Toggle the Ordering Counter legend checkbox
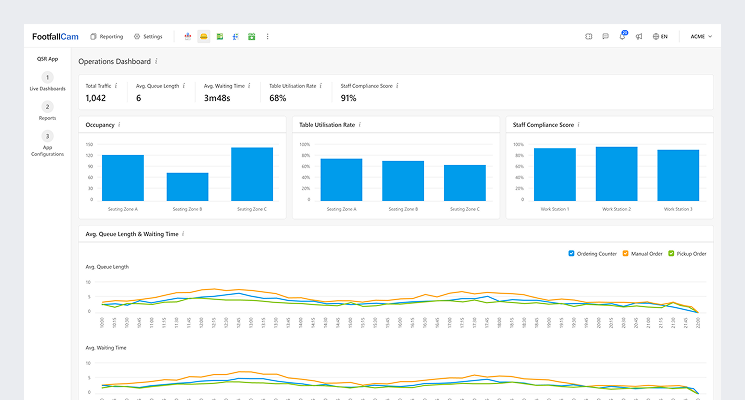This screenshot has width=745, height=400. [x=571, y=253]
